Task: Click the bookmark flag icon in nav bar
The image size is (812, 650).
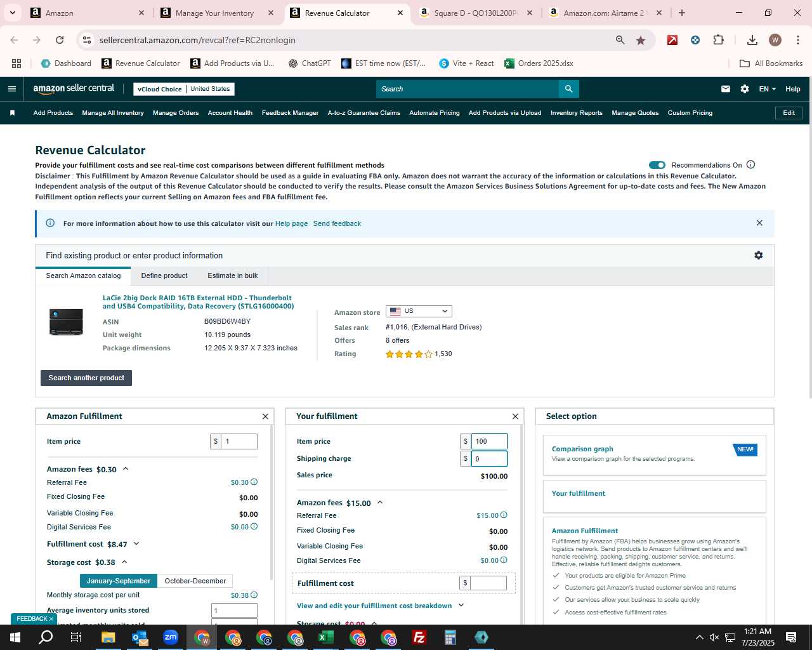Action: pos(12,113)
